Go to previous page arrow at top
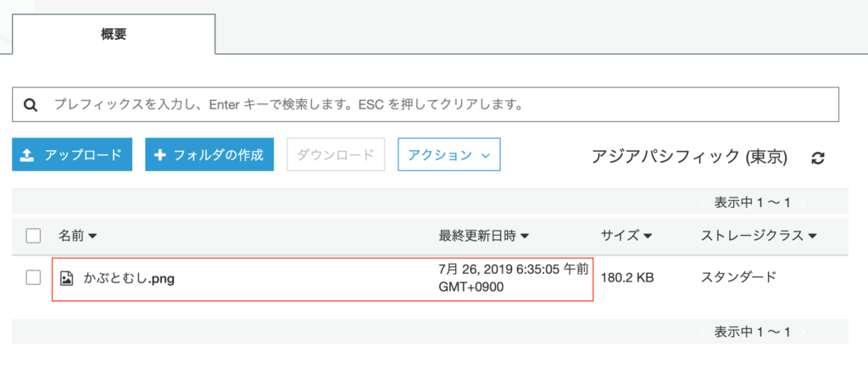The image size is (868, 368). coord(702,203)
